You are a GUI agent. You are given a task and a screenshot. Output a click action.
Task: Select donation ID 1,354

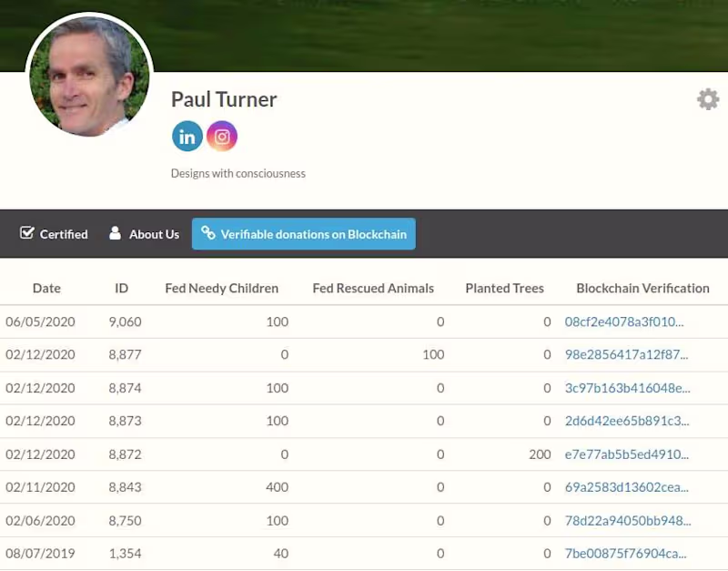(x=125, y=554)
